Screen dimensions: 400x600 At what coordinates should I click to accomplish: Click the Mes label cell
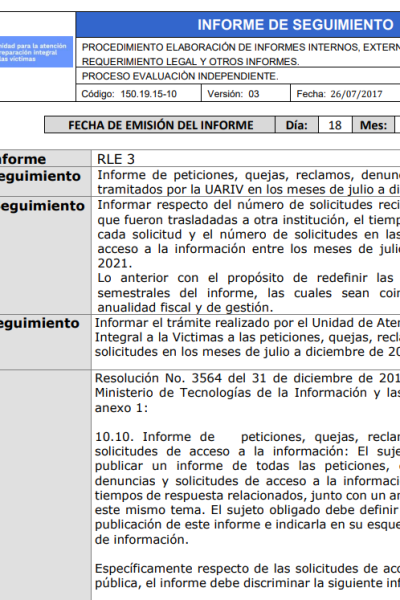tap(373, 125)
